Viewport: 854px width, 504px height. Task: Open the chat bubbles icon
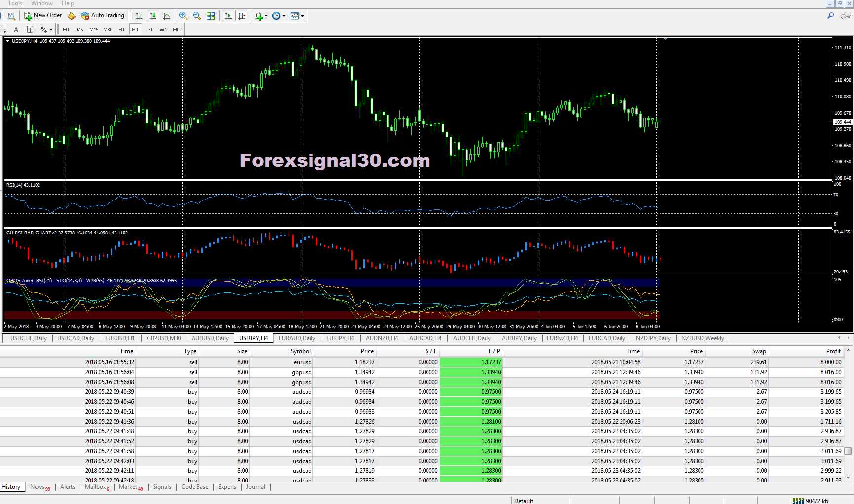(845, 16)
